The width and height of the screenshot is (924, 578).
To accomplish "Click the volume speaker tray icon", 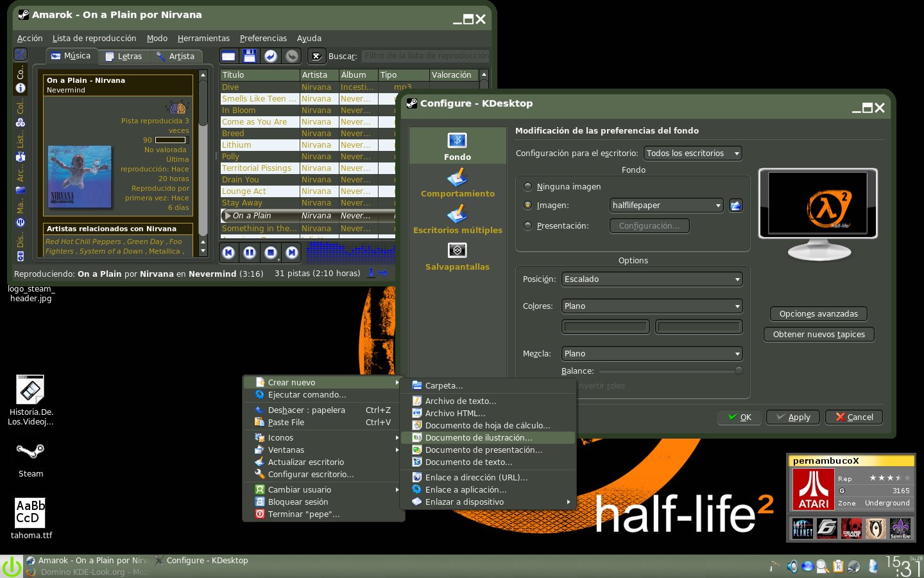I will click(792, 566).
